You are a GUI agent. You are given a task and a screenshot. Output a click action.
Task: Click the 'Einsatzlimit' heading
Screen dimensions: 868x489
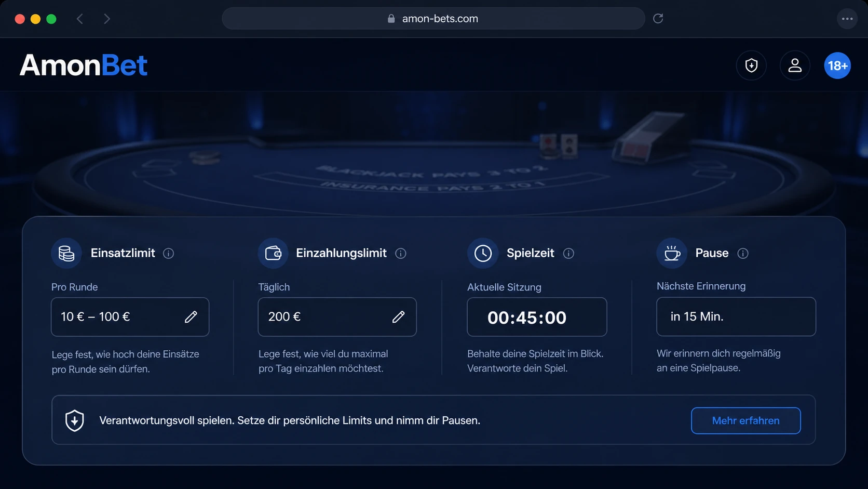coord(123,253)
